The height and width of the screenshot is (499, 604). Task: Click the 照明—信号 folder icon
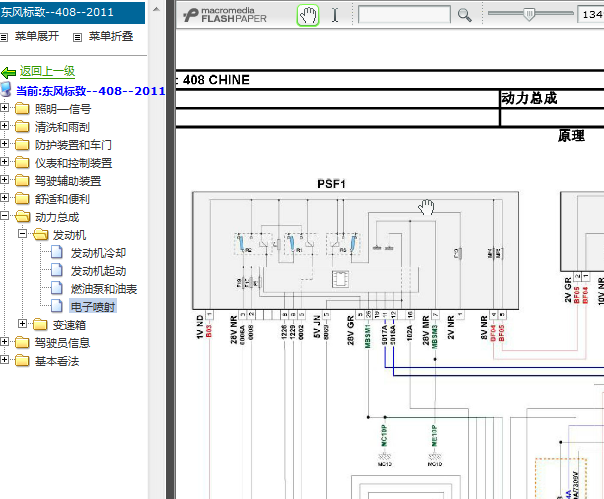(22, 108)
